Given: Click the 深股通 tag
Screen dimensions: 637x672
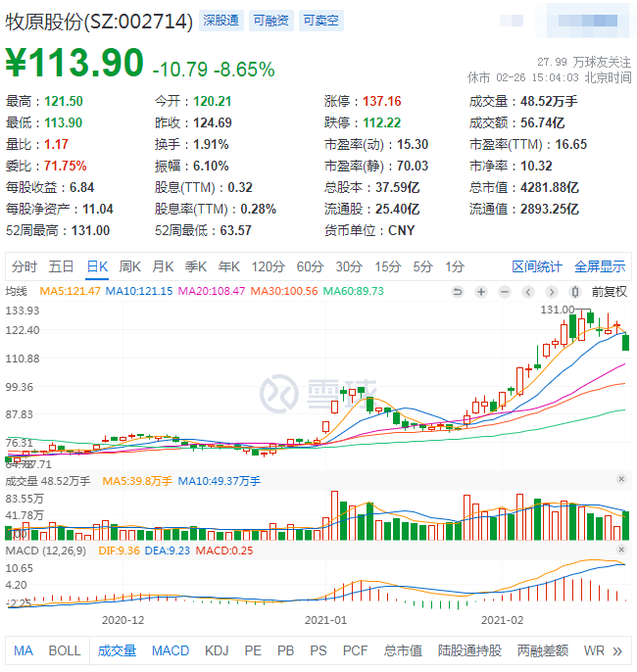Looking at the screenshot, I should point(221,21).
